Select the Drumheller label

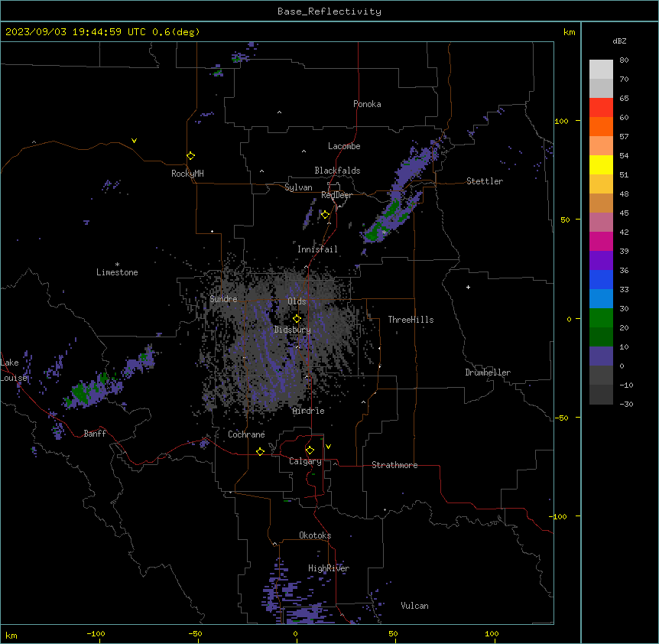pyautogui.click(x=488, y=372)
